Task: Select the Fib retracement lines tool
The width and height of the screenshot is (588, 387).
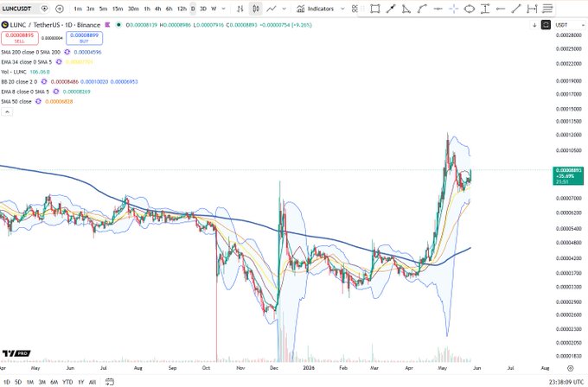Action: click(547, 9)
